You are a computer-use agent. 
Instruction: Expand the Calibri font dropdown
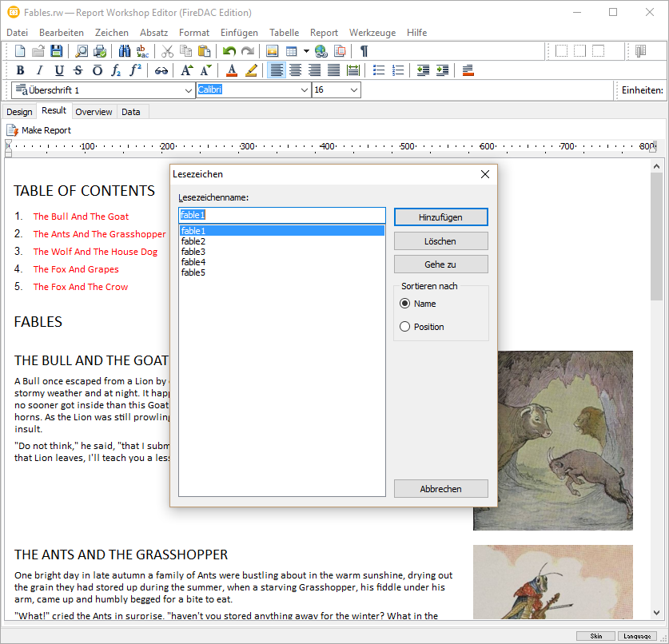point(304,90)
